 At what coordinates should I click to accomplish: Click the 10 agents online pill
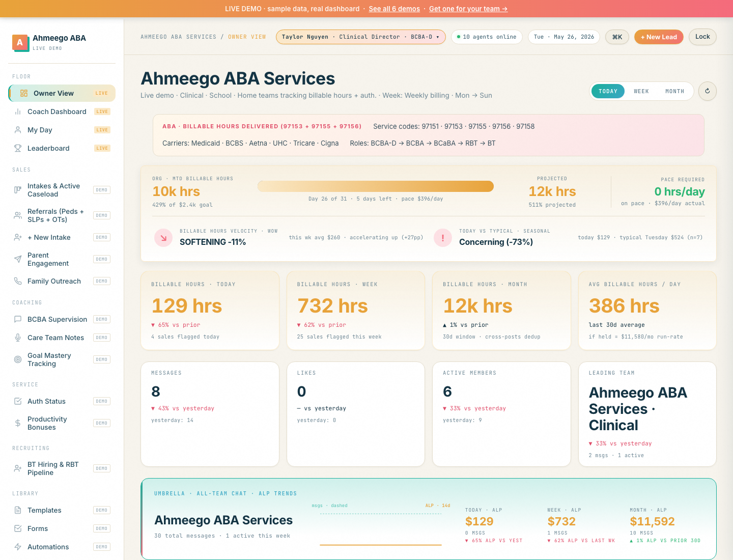pyautogui.click(x=487, y=37)
